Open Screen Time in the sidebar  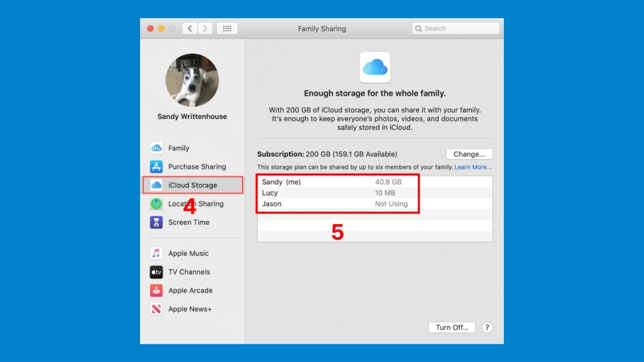pyautogui.click(x=189, y=222)
